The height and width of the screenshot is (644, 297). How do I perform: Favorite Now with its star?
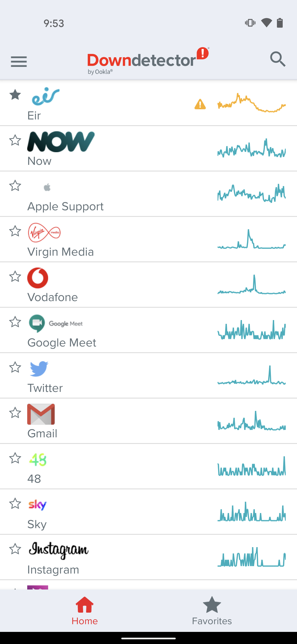pos(15,140)
